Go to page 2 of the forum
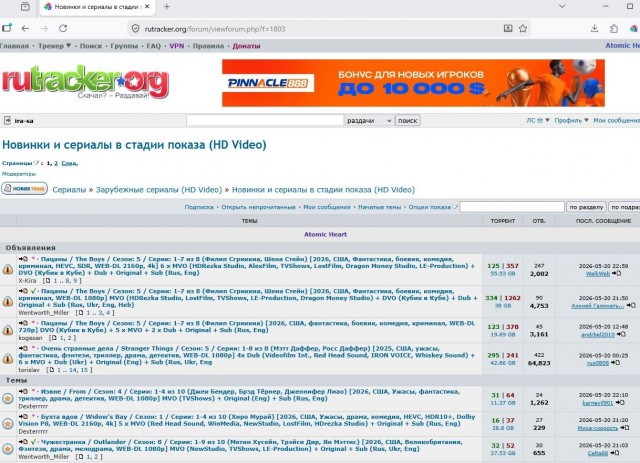This screenshot has width=640, height=463. click(56, 163)
